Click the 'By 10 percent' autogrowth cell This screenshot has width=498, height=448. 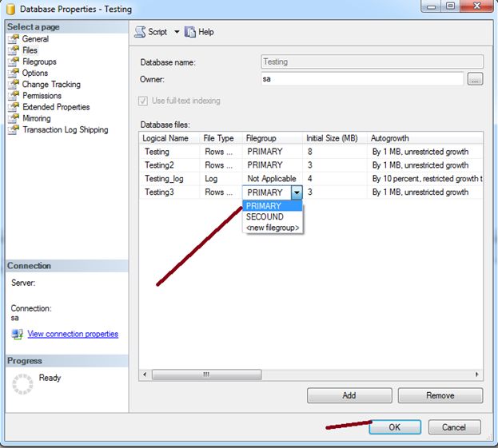coord(425,179)
